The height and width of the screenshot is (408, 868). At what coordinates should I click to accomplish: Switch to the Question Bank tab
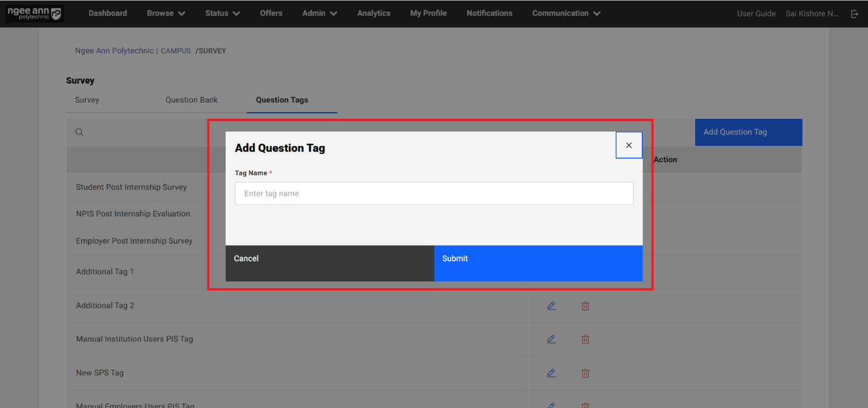tap(192, 100)
